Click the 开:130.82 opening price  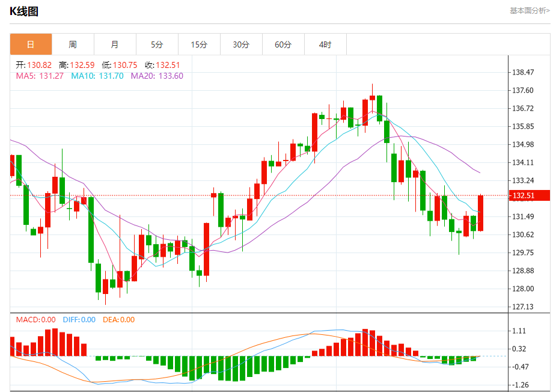(x=34, y=65)
